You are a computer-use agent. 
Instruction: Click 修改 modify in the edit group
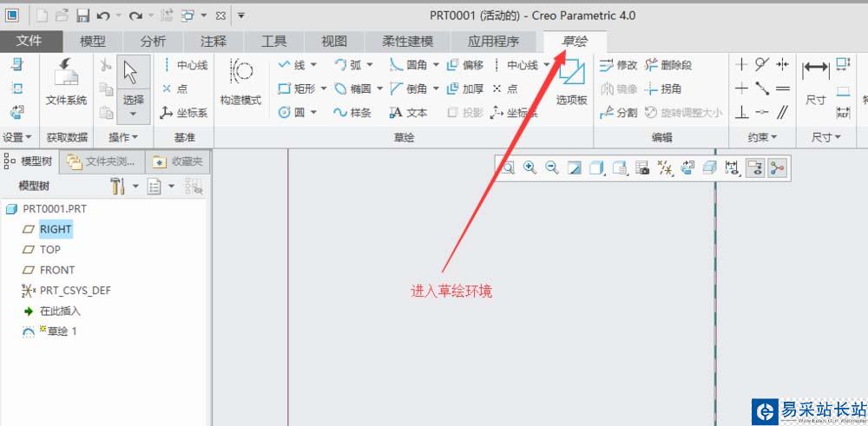coord(619,65)
